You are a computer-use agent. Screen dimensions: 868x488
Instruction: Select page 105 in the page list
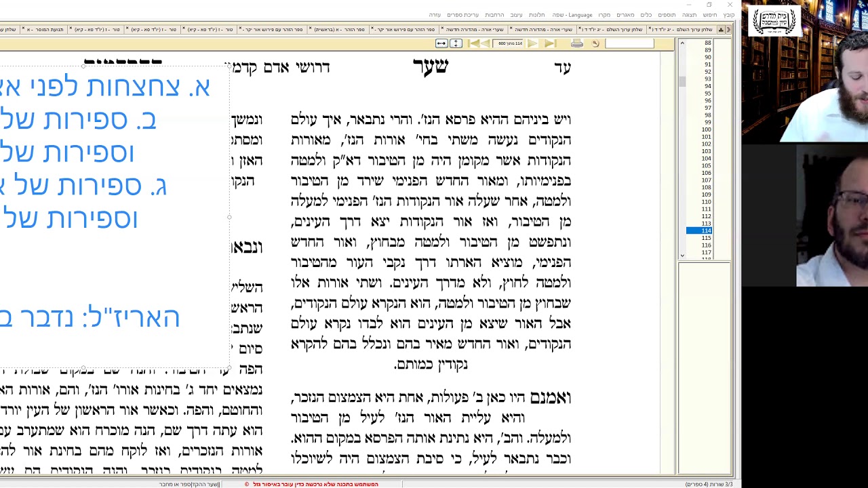coord(706,165)
